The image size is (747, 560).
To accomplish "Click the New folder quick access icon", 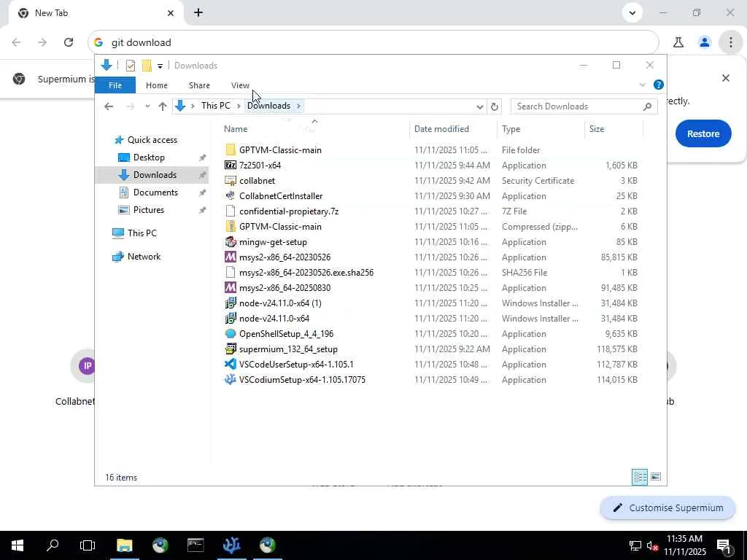I will point(147,66).
